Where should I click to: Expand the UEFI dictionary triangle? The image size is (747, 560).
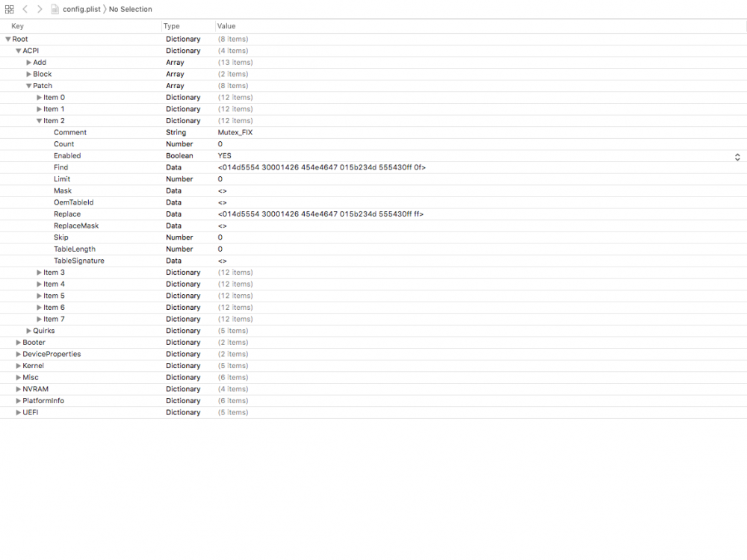tap(18, 412)
